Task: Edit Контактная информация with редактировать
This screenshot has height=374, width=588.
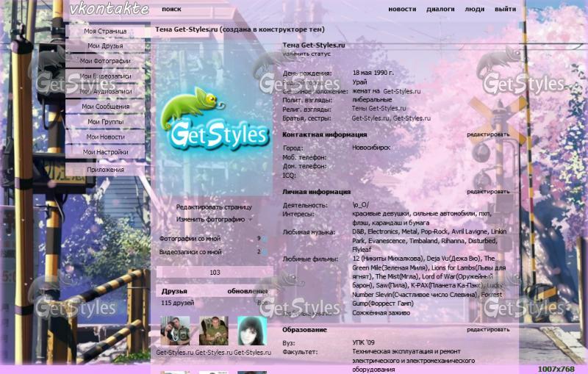Action: coord(488,134)
